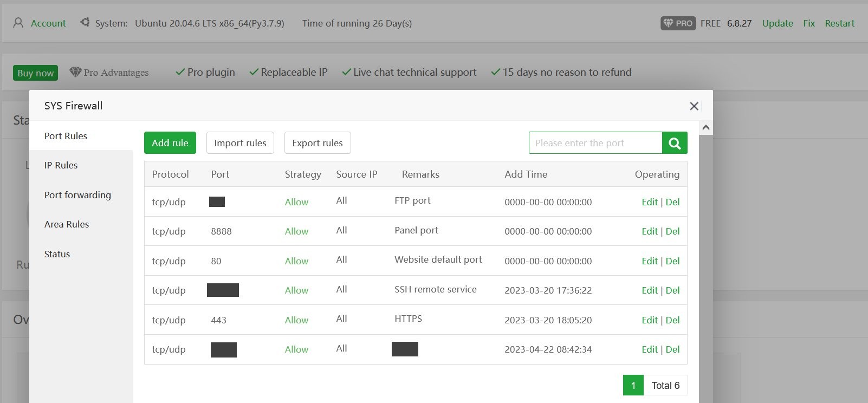Close the SYS Firewall dialog
The image size is (868, 403).
coord(694,106)
